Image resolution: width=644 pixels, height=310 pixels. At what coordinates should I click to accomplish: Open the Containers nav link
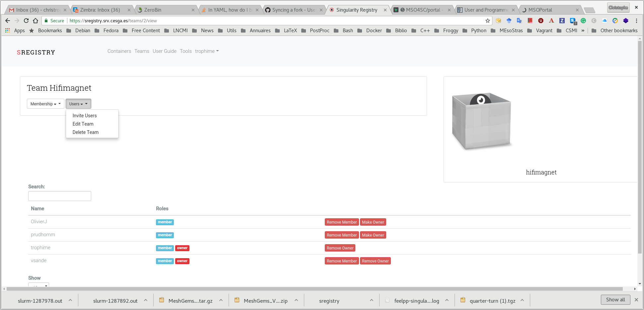[119, 51]
